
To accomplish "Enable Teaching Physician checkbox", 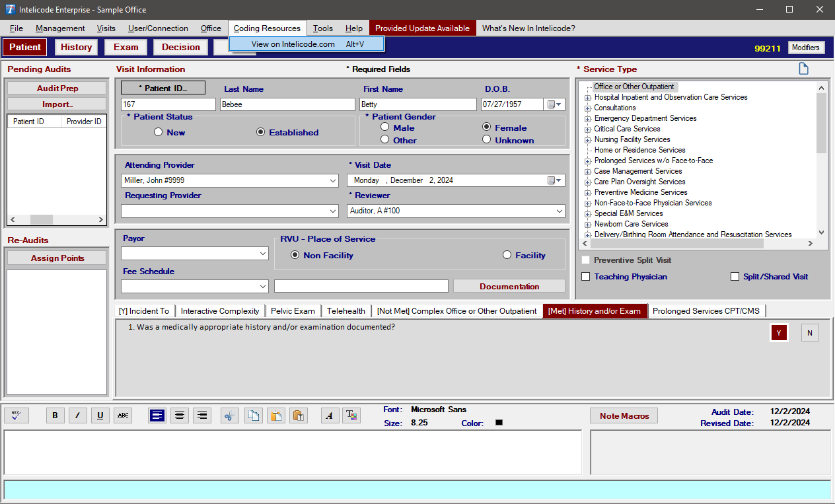I will pyautogui.click(x=585, y=277).
